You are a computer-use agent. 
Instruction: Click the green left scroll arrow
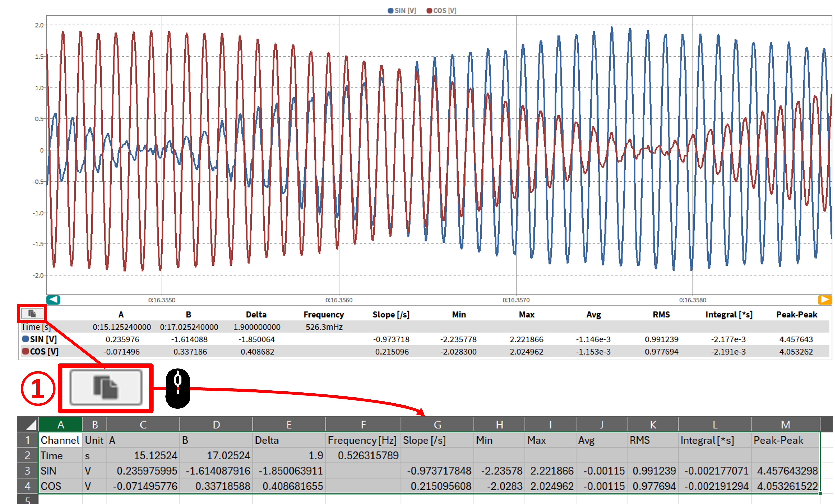53,300
